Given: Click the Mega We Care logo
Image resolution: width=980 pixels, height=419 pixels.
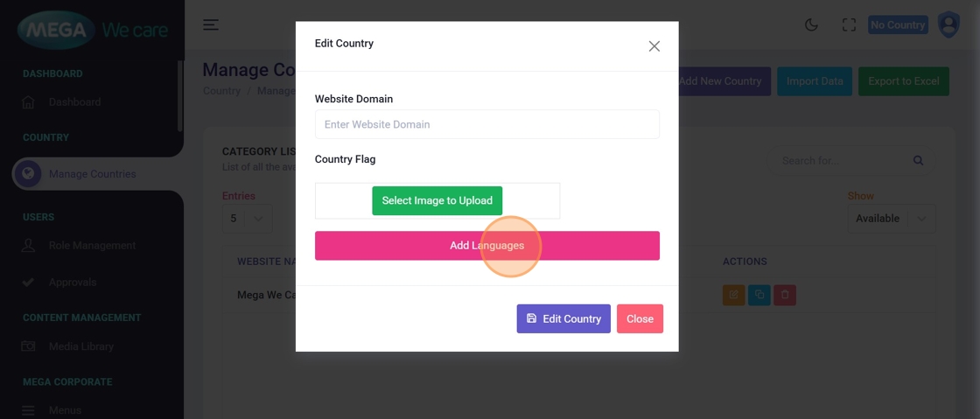Looking at the screenshot, I should click(92, 31).
